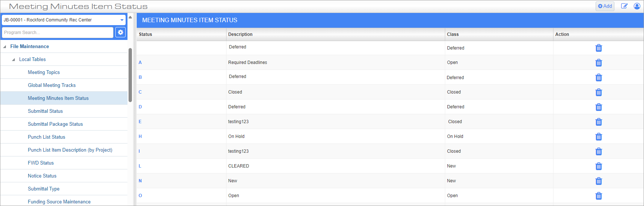Delete status O Open row
Viewport: 644px width, 206px height.
pyautogui.click(x=599, y=196)
